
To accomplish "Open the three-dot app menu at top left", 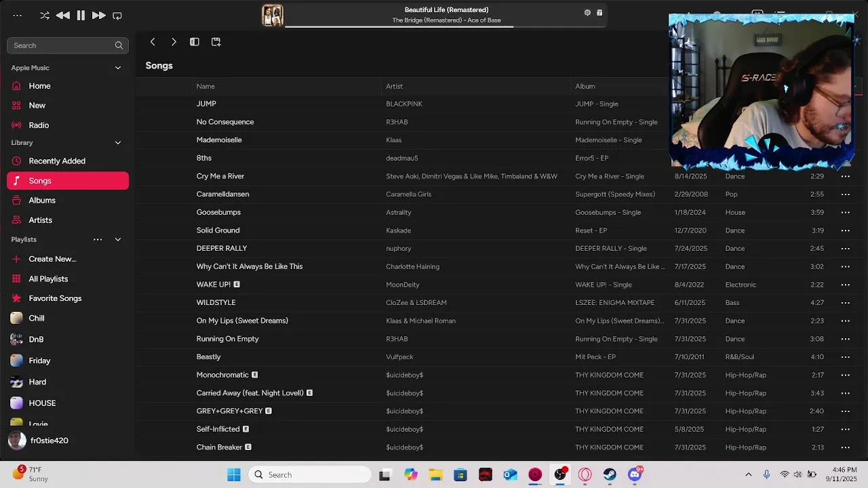I will [x=17, y=16].
